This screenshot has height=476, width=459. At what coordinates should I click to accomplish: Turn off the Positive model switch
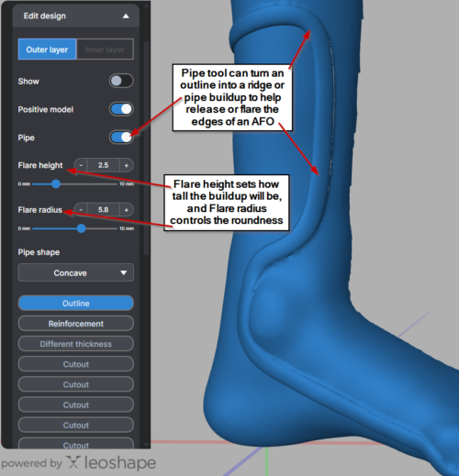121,109
